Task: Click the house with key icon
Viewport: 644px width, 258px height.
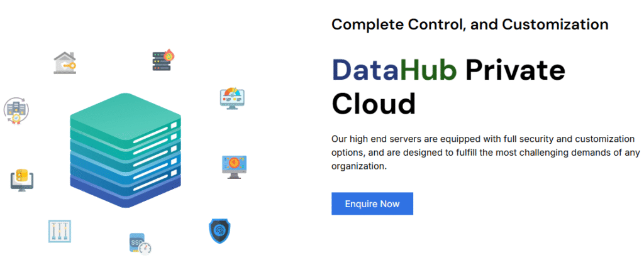Action: 65,63
